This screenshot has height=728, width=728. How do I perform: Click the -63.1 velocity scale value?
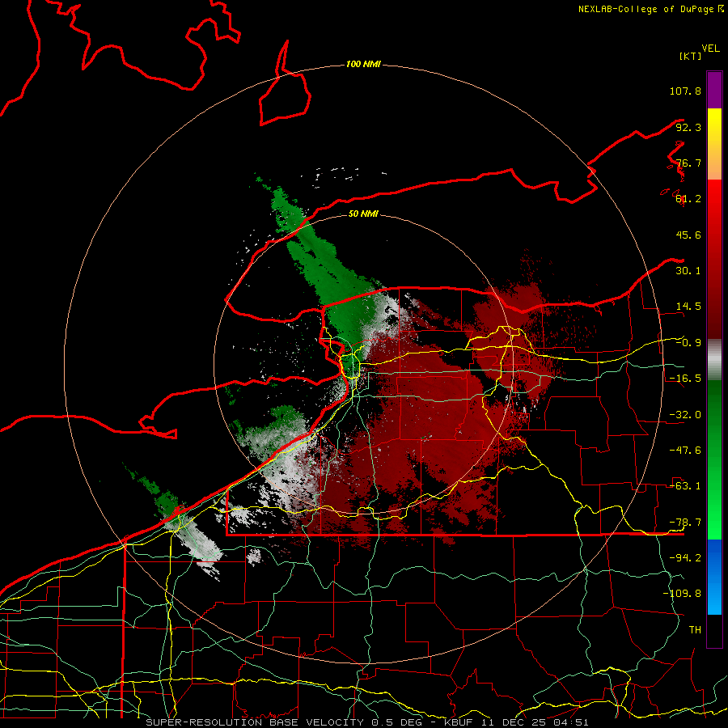pos(685,486)
